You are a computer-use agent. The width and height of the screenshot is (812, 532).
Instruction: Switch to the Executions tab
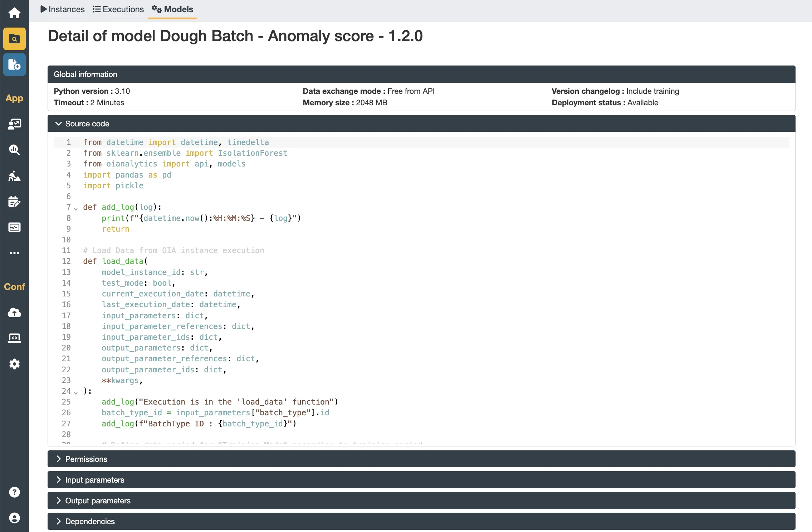[118, 9]
